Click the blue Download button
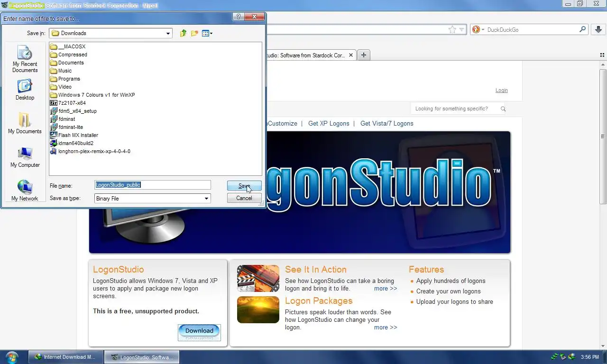This screenshot has height=364, width=607. point(199,331)
